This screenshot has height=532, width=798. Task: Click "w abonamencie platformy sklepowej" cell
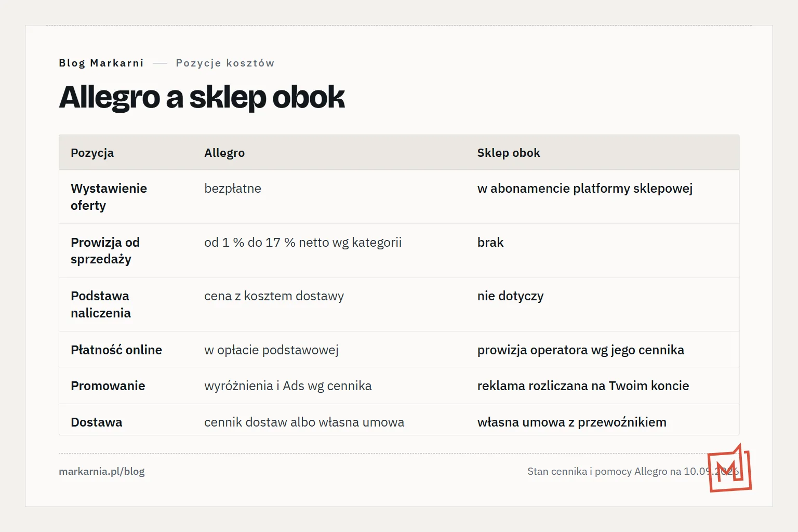(x=585, y=188)
